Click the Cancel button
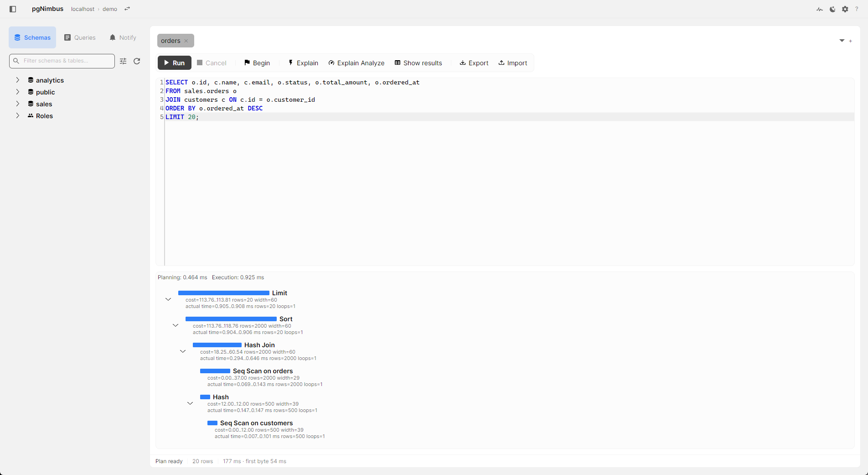The image size is (868, 475). (x=212, y=63)
